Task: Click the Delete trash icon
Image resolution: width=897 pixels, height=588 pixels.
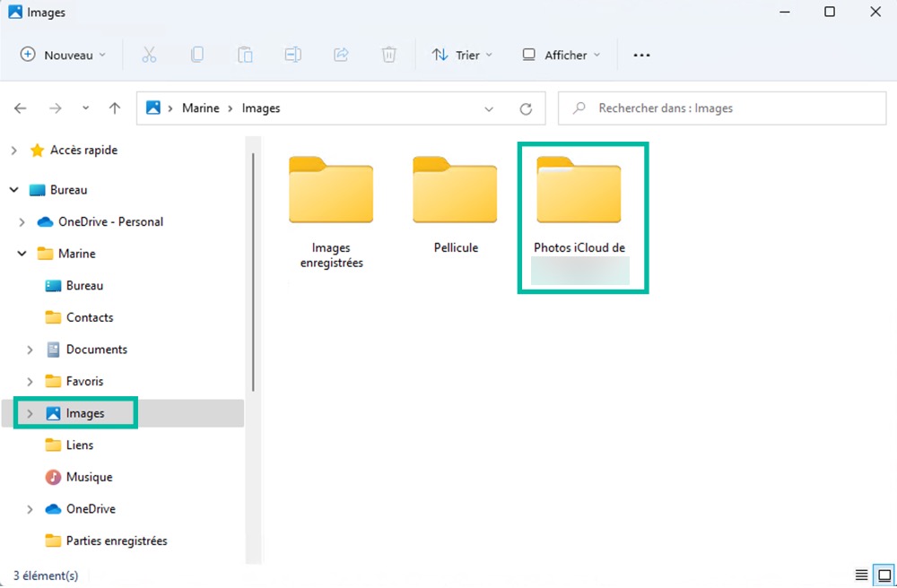Action: pyautogui.click(x=388, y=55)
